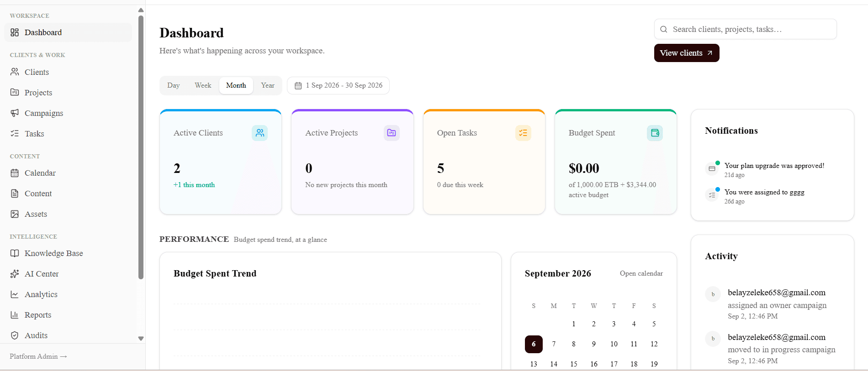Click the Analytics chart icon in sidebar

pos(15,294)
